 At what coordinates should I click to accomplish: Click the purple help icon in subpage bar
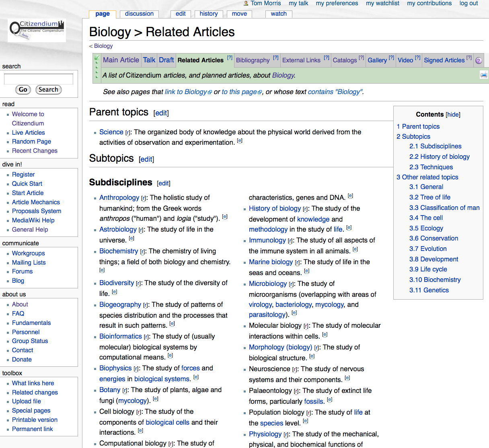tap(479, 61)
